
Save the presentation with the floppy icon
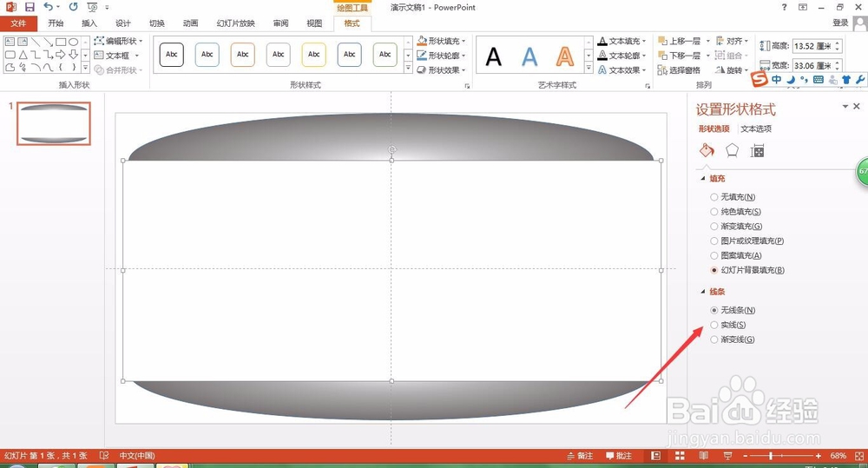point(30,7)
